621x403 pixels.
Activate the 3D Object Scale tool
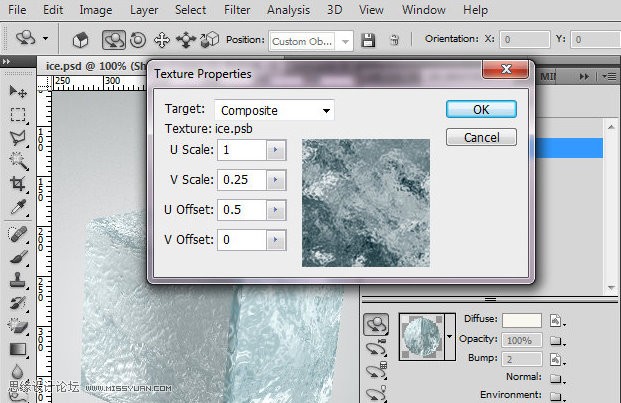tap(210, 40)
